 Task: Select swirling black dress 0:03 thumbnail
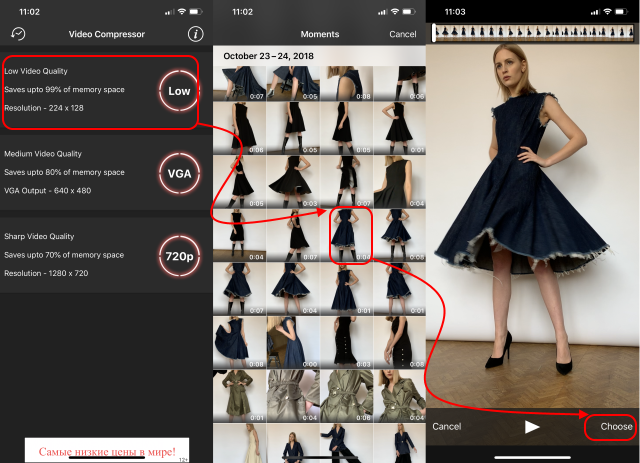tap(293, 182)
